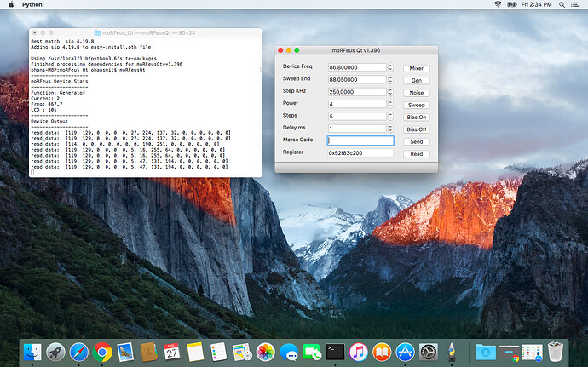Click the Step KHz stepper arrows
The image size is (588, 367).
point(390,91)
